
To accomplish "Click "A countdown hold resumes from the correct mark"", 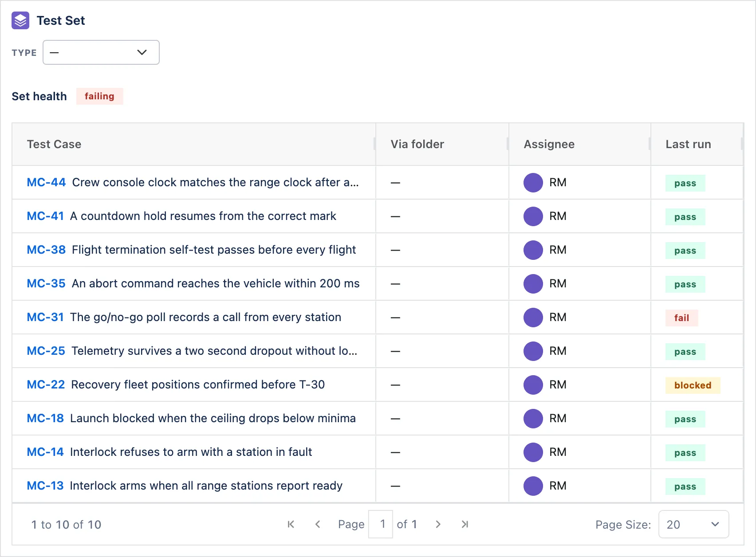I will point(203,216).
